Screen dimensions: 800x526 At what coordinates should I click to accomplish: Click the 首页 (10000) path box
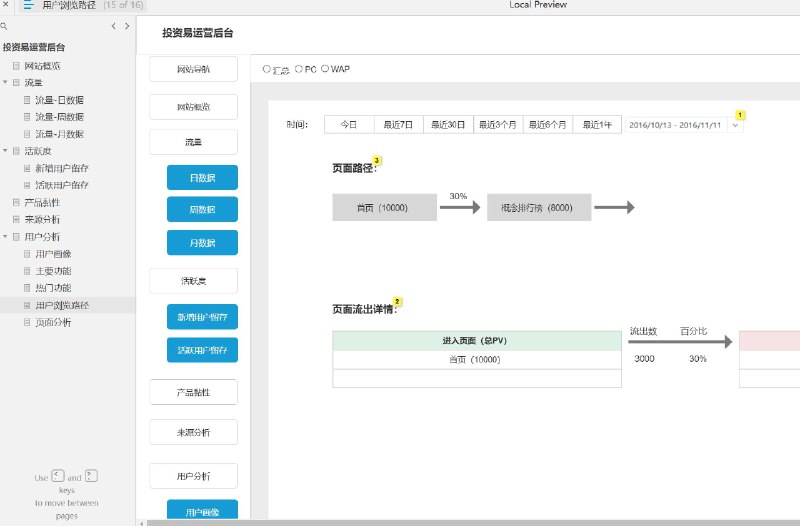(x=384, y=208)
